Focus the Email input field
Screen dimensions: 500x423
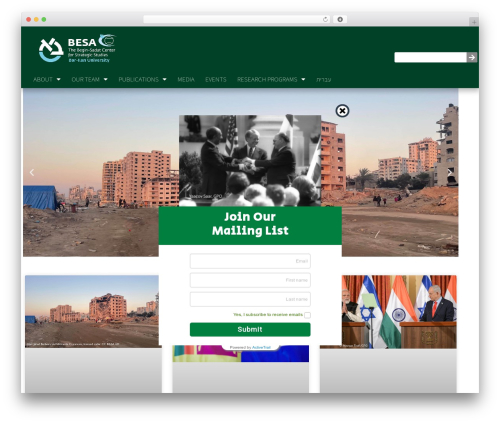pos(250,261)
